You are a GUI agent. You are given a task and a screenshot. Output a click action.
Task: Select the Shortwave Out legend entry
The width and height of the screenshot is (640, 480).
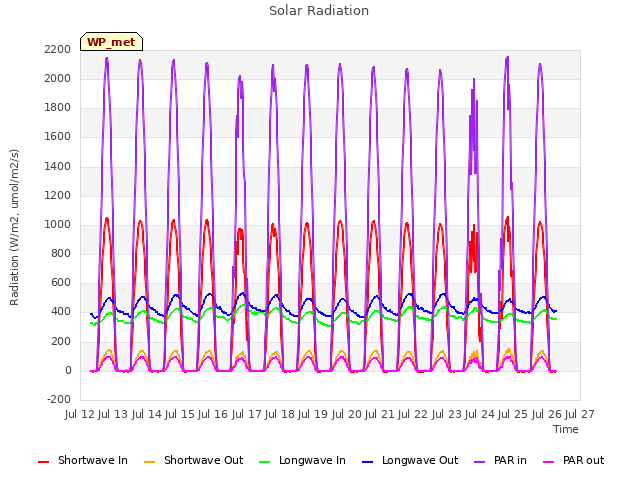coord(193,460)
